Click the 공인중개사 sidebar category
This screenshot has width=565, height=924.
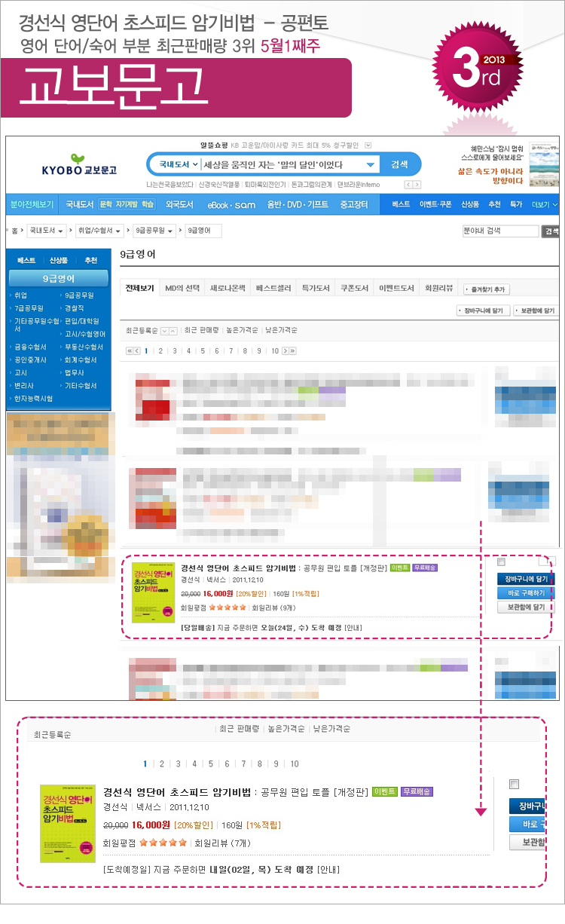30,360
